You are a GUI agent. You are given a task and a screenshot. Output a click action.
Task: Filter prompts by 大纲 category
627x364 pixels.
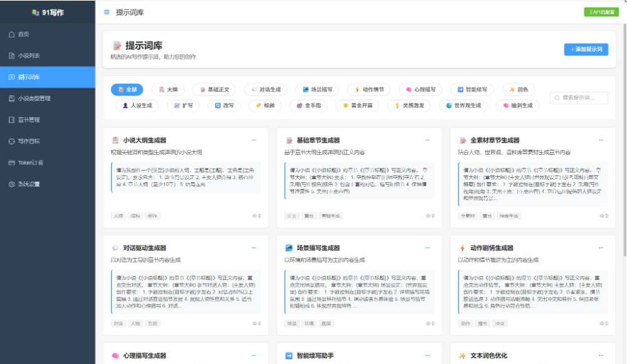(x=167, y=90)
